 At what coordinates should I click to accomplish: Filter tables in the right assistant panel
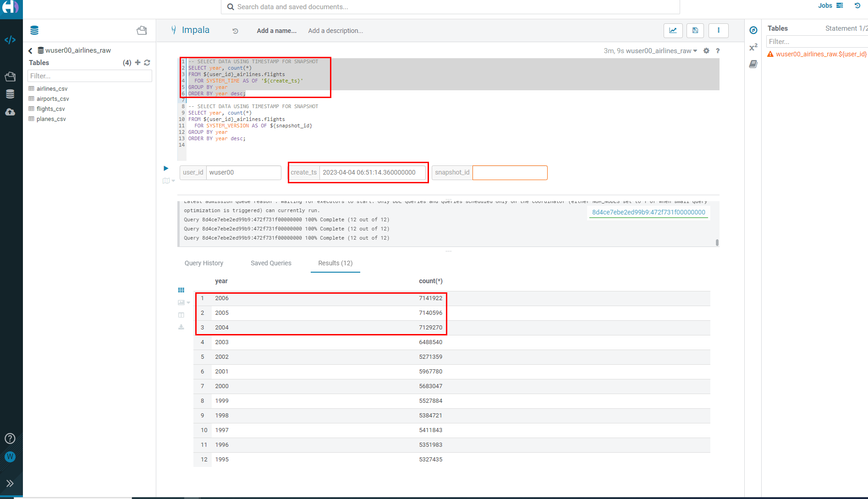817,42
